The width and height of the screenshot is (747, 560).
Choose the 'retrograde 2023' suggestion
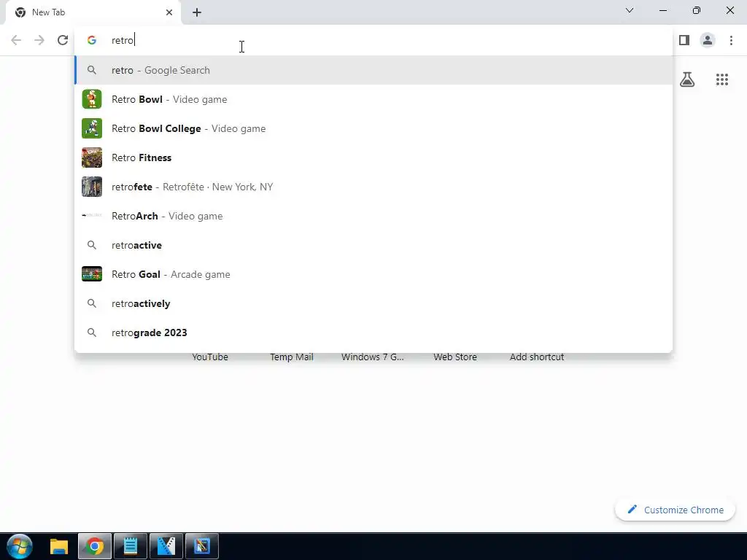click(373, 332)
